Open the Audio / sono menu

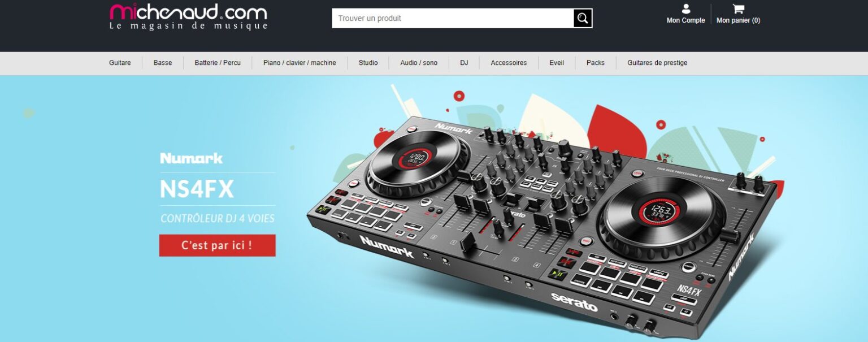(419, 63)
